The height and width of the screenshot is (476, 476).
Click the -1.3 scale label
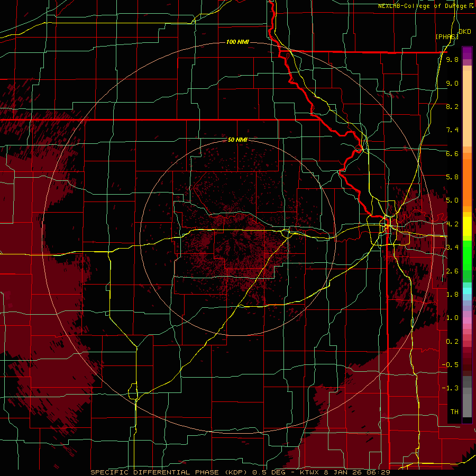(451, 388)
